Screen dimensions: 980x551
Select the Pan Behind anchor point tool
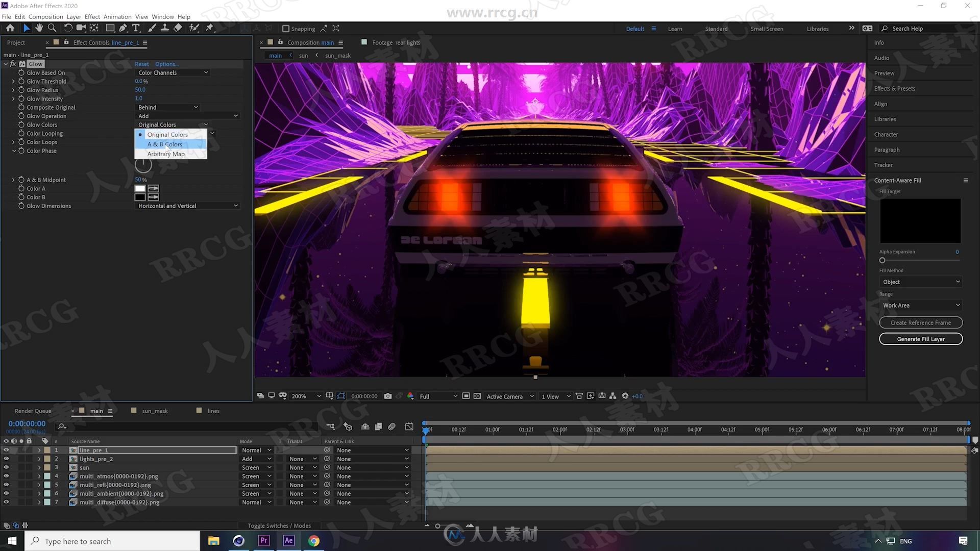(94, 28)
